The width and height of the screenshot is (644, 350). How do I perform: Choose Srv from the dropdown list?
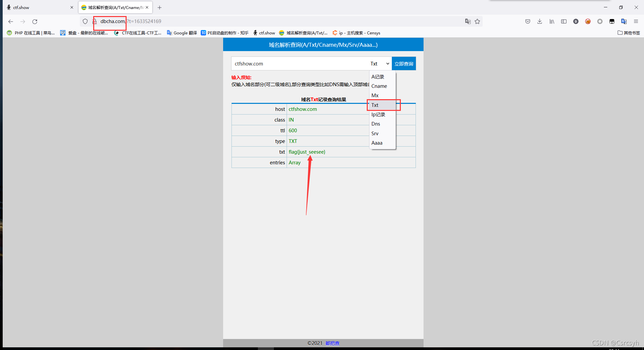pyautogui.click(x=382, y=134)
